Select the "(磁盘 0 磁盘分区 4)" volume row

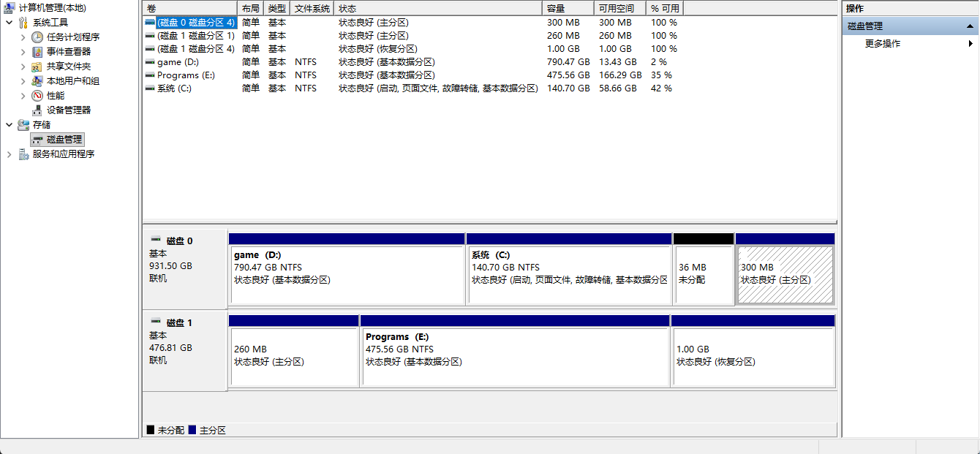pos(413,23)
